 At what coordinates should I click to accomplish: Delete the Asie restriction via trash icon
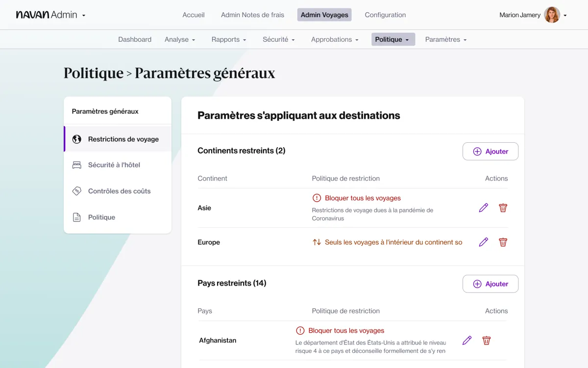tap(503, 208)
